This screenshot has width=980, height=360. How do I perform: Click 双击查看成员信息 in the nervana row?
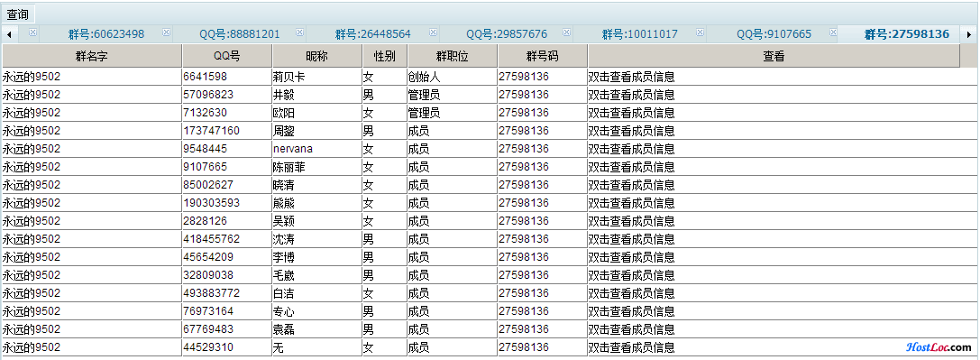pyautogui.click(x=631, y=149)
